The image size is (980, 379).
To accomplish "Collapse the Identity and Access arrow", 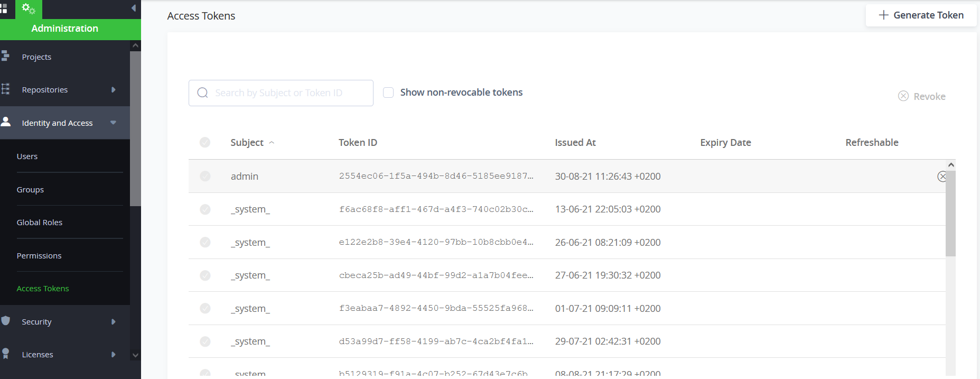I will coord(113,123).
